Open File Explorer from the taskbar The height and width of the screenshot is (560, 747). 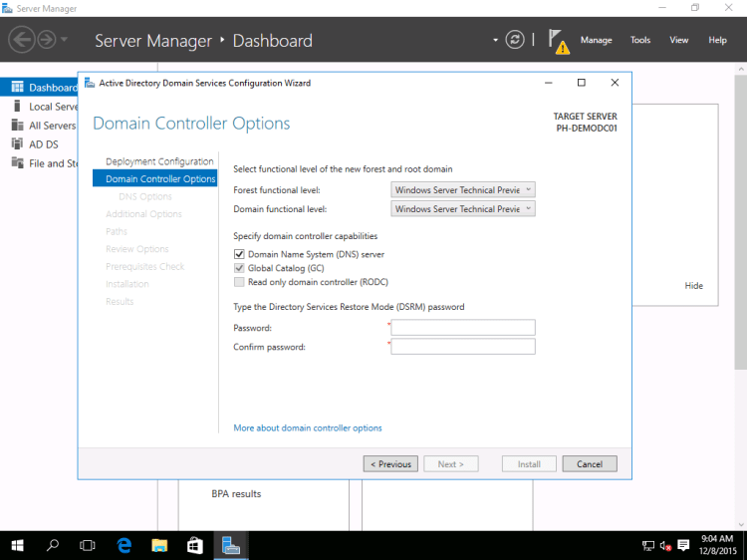point(159,545)
